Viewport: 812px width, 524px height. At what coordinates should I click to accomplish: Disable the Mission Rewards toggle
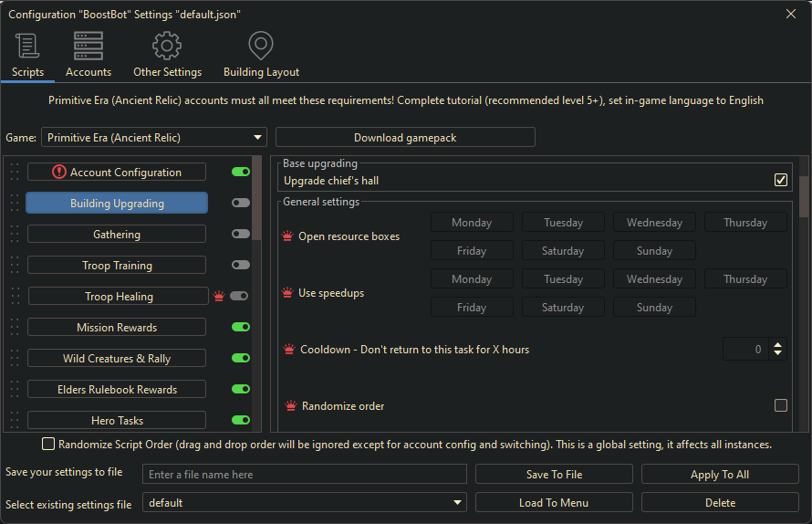(241, 327)
